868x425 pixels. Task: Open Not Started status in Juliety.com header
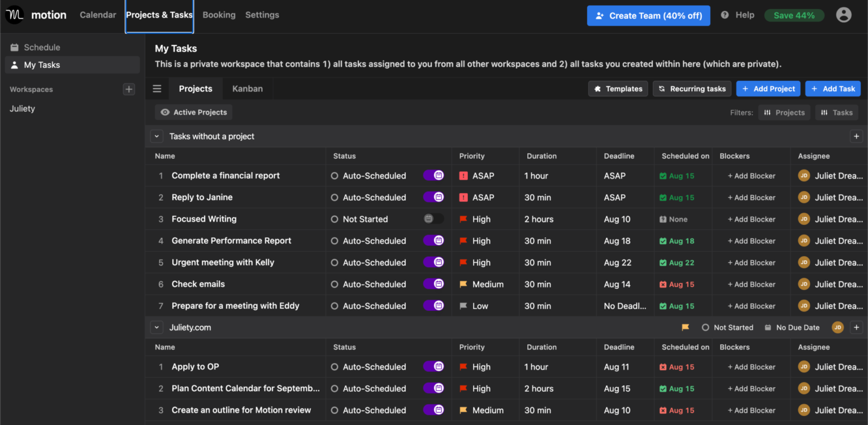pos(727,327)
